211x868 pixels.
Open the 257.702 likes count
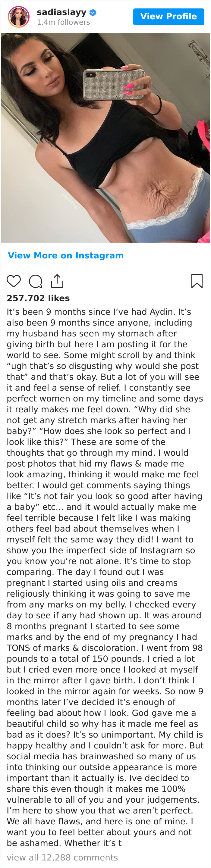38,298
